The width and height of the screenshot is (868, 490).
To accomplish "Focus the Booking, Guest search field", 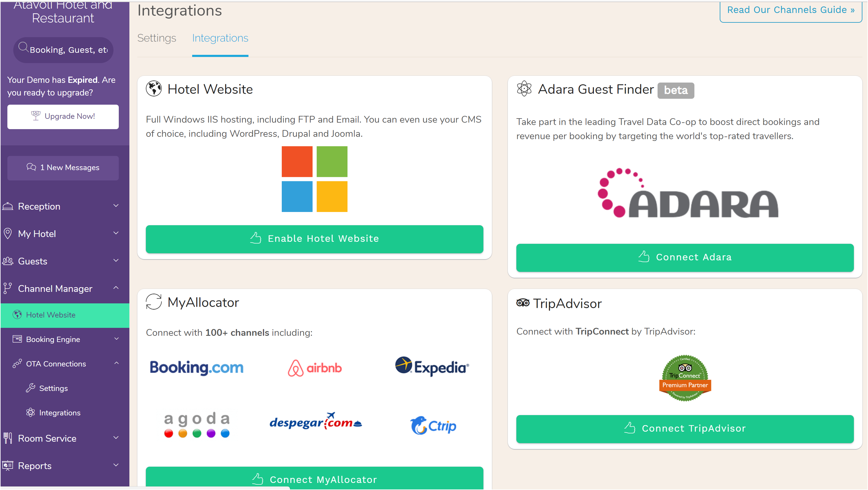I will (x=63, y=50).
